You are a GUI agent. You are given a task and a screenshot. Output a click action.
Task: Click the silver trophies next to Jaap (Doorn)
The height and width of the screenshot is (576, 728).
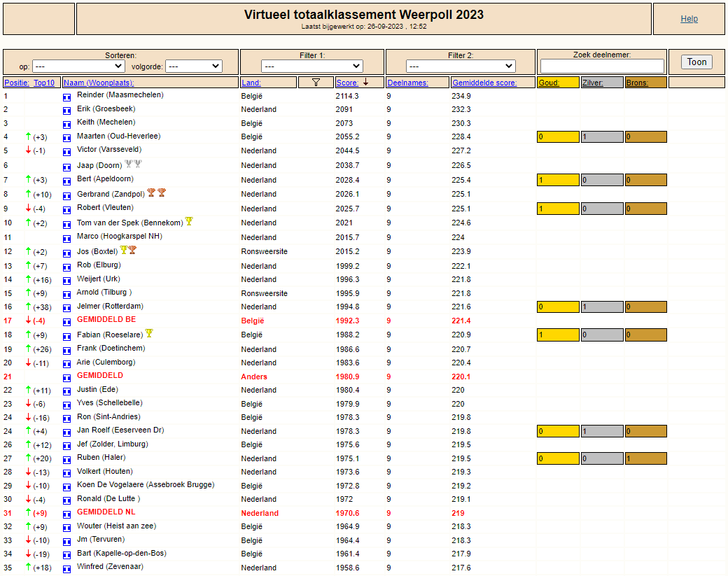pyautogui.click(x=133, y=165)
